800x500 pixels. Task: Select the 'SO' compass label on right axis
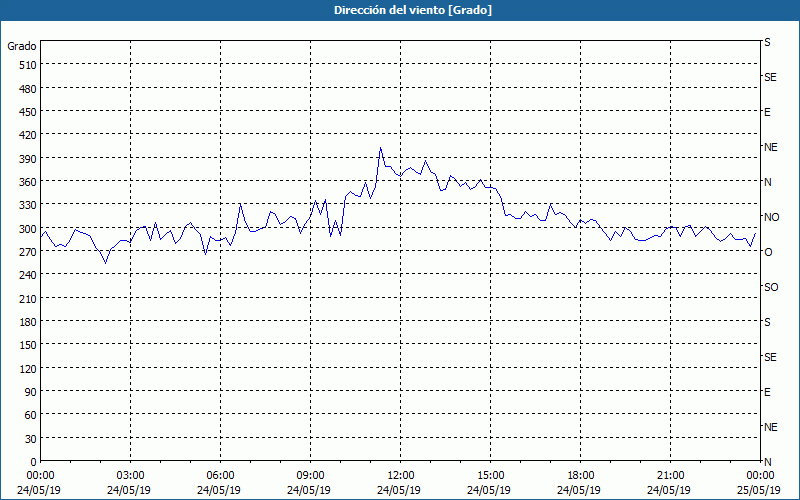771,287
